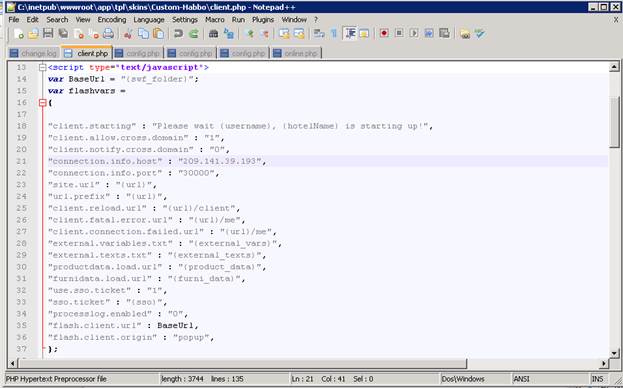The height and width of the screenshot is (388, 623).
Task: Open Find with the binoculars icon
Action: (213, 34)
